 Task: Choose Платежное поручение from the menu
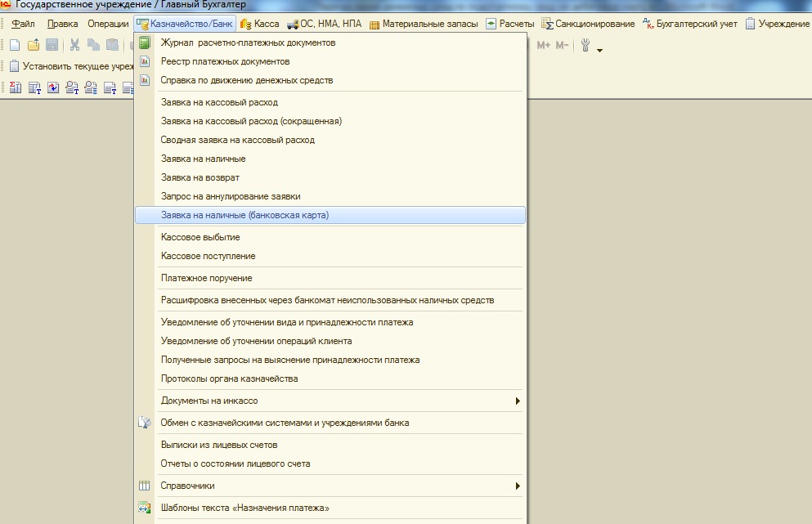tap(206, 278)
